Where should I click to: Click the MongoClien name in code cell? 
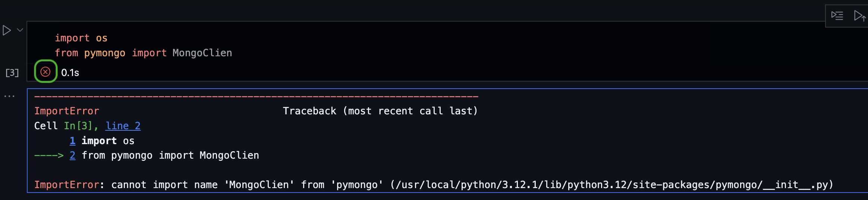click(202, 53)
